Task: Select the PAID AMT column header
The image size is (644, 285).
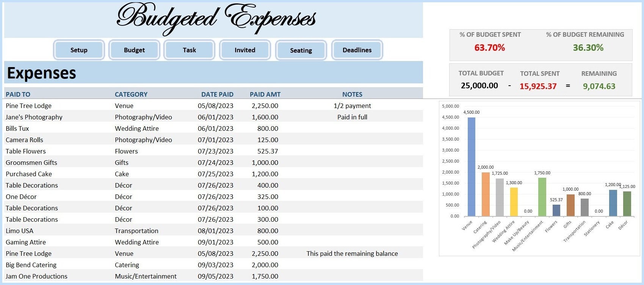Action: click(265, 94)
